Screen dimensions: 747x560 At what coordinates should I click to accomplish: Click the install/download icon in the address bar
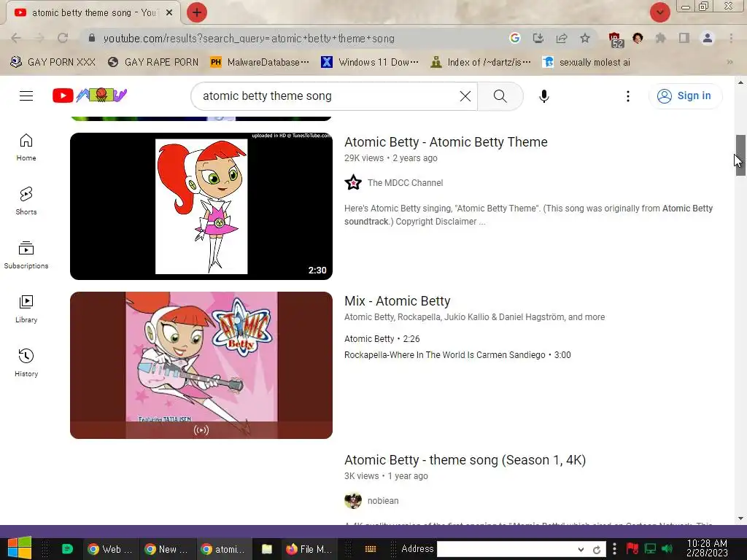pyautogui.click(x=538, y=38)
